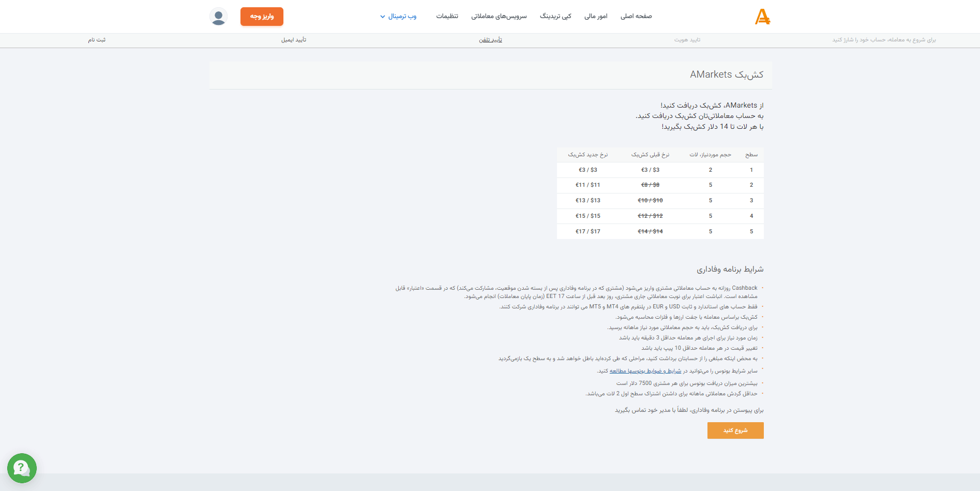This screenshot has height=491, width=980.
Task: Select the تأیید ایمیل step
Action: [x=294, y=40]
